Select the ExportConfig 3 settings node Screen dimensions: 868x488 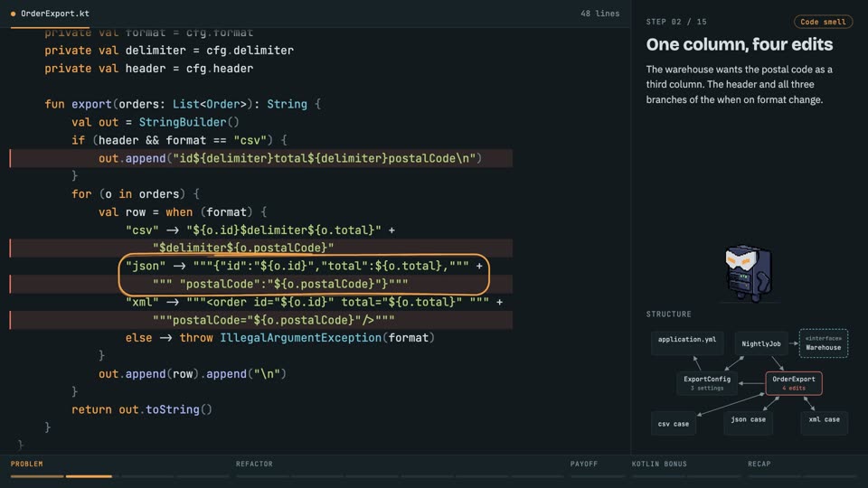point(707,383)
